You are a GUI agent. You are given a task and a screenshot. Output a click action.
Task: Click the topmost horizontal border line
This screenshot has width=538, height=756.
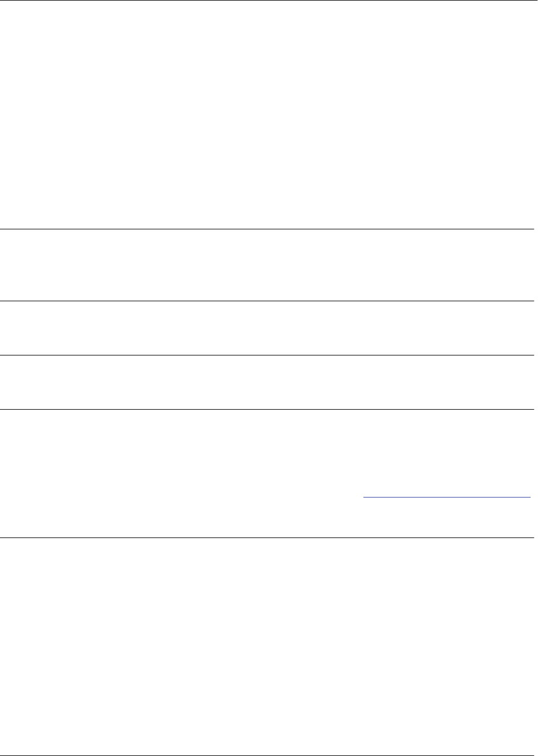pos(266,1)
